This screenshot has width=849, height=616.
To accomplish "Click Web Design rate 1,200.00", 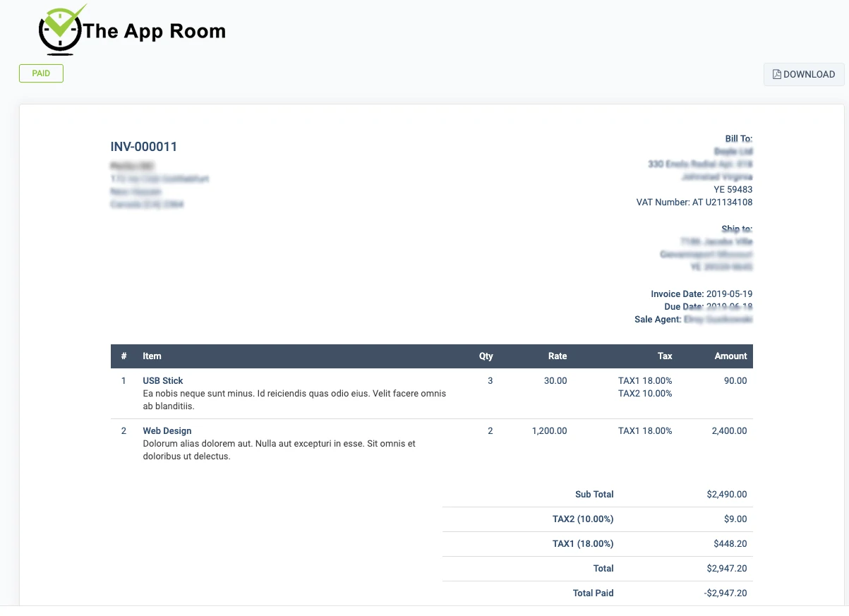I will pyautogui.click(x=549, y=431).
